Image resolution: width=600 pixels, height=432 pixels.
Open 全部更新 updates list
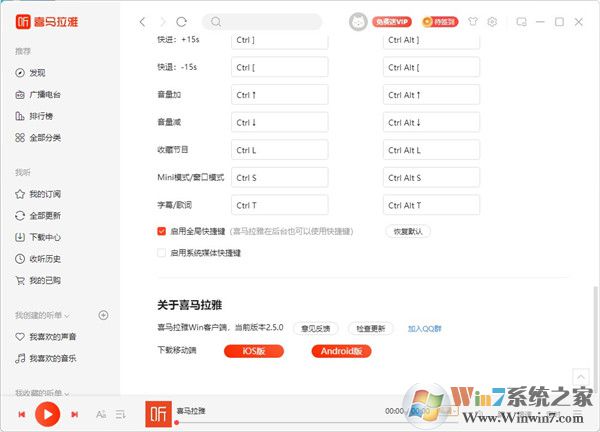38,215
